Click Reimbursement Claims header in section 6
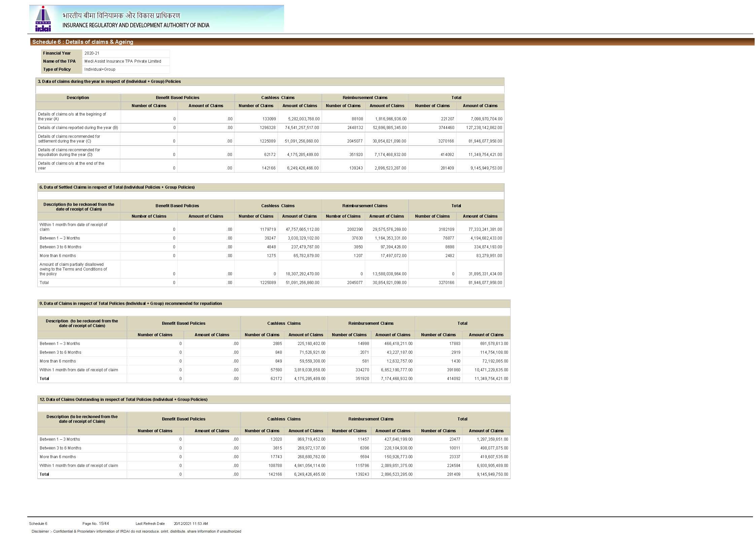 [365, 206]
